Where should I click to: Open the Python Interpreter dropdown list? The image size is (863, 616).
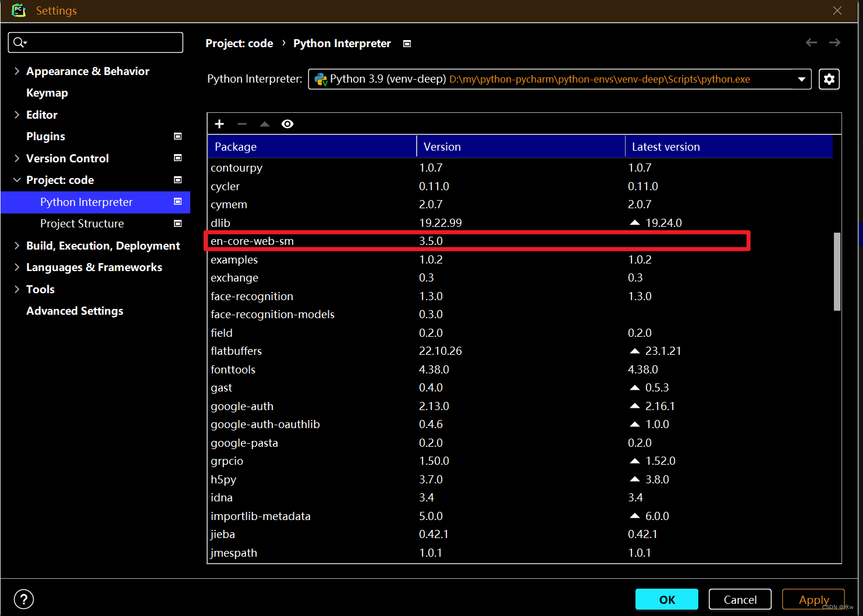802,79
